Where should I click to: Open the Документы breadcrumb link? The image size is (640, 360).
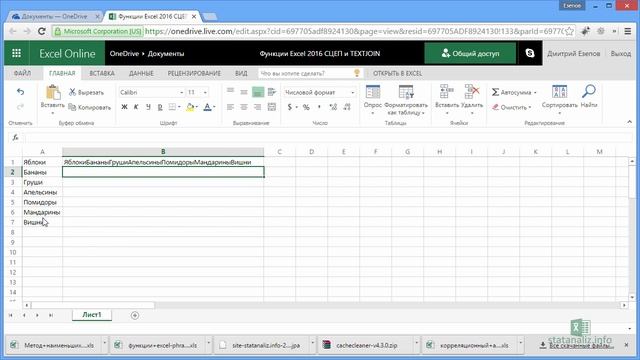(166, 53)
